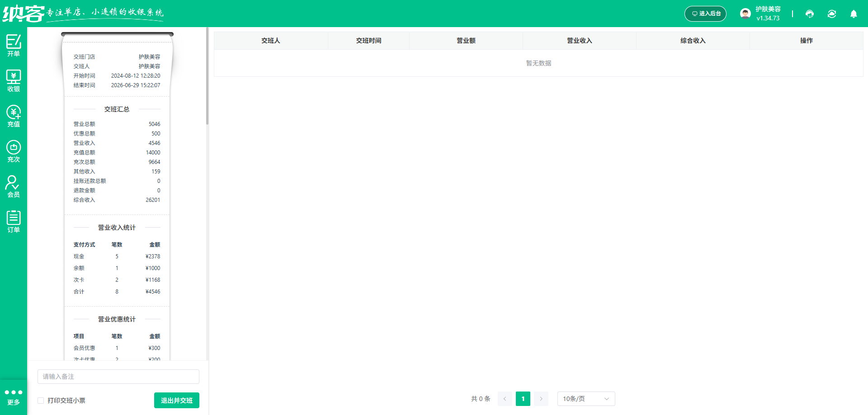The height and width of the screenshot is (415, 868).
Task: Click the 纳客 logo
Action: click(x=24, y=14)
